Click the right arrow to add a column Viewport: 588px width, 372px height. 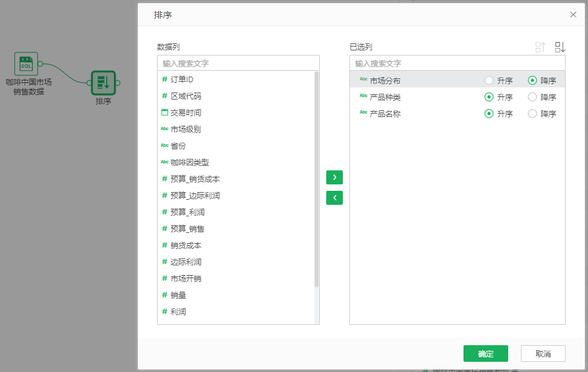[x=334, y=177]
